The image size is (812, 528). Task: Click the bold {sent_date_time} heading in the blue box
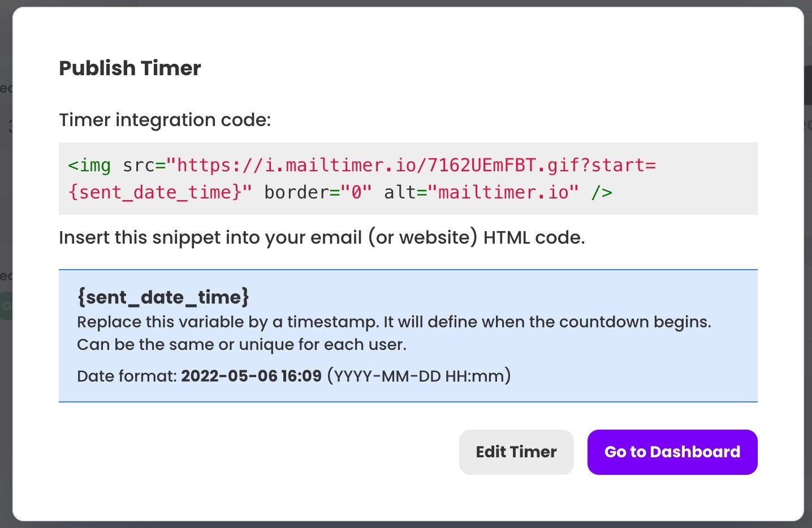point(163,297)
